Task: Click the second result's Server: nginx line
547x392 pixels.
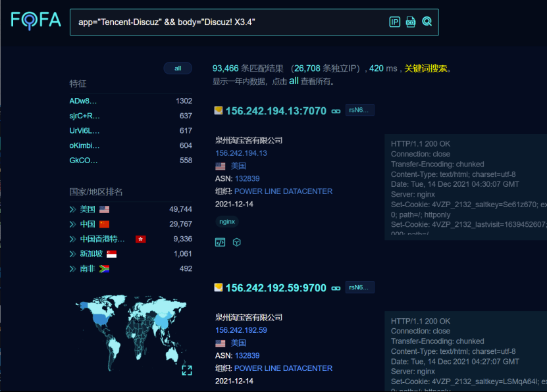Action: pos(413,372)
